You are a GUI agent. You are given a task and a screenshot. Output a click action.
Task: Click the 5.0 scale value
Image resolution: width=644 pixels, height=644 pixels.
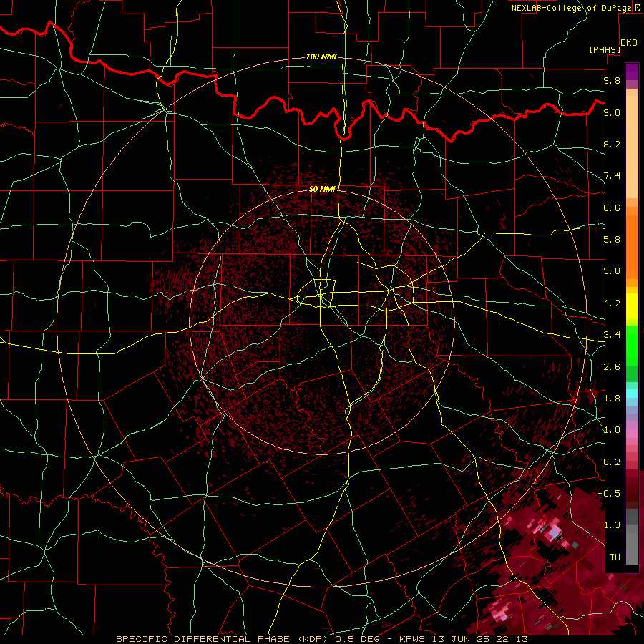point(612,271)
